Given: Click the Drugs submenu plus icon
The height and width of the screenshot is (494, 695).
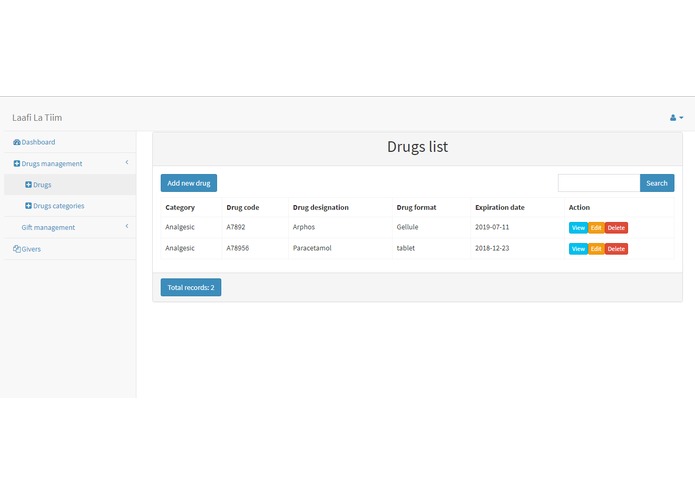Looking at the screenshot, I should (x=28, y=185).
